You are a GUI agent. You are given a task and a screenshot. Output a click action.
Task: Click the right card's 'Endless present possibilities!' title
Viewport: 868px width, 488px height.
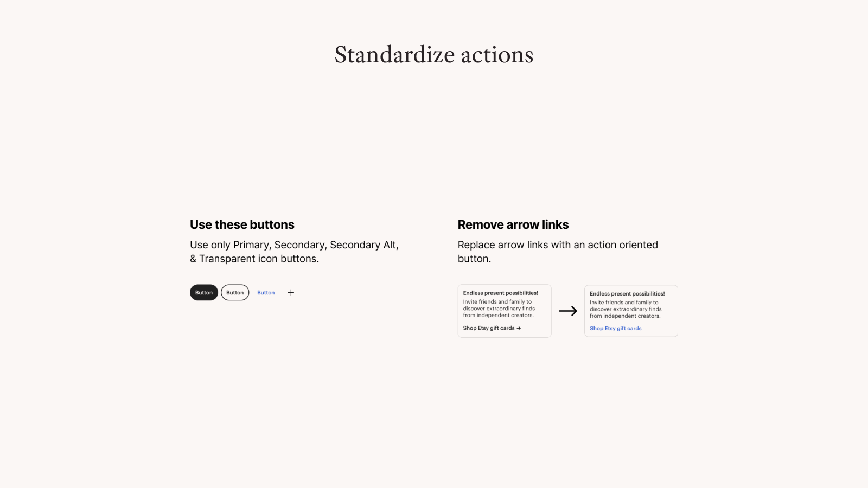pos(627,294)
